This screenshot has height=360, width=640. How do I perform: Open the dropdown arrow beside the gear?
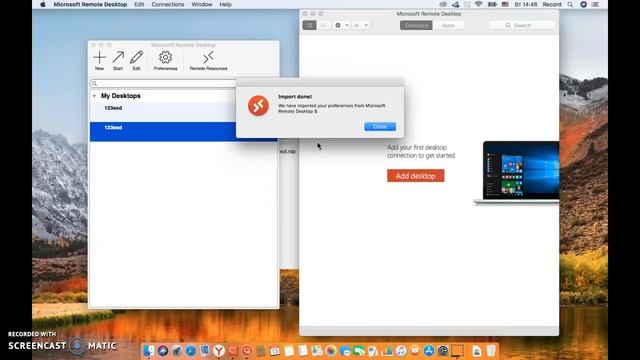coord(347,25)
